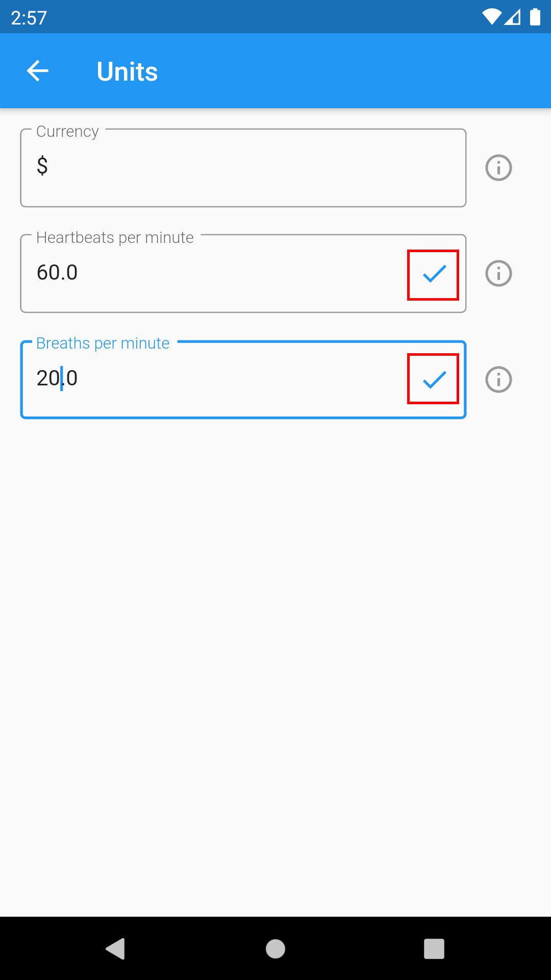Tap the heartbeats value 60.0

point(57,273)
